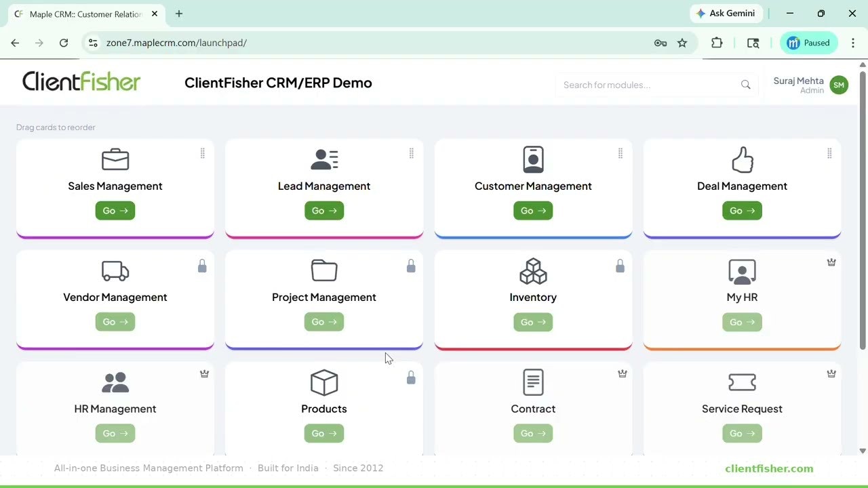The image size is (868, 488).
Task: Open a new browser tab
Action: [179, 14]
